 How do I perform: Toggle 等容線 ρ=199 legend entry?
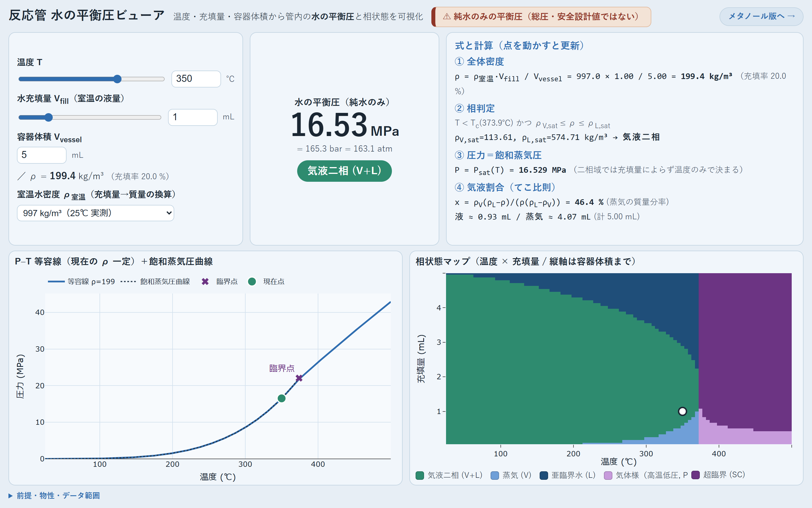[81, 282]
